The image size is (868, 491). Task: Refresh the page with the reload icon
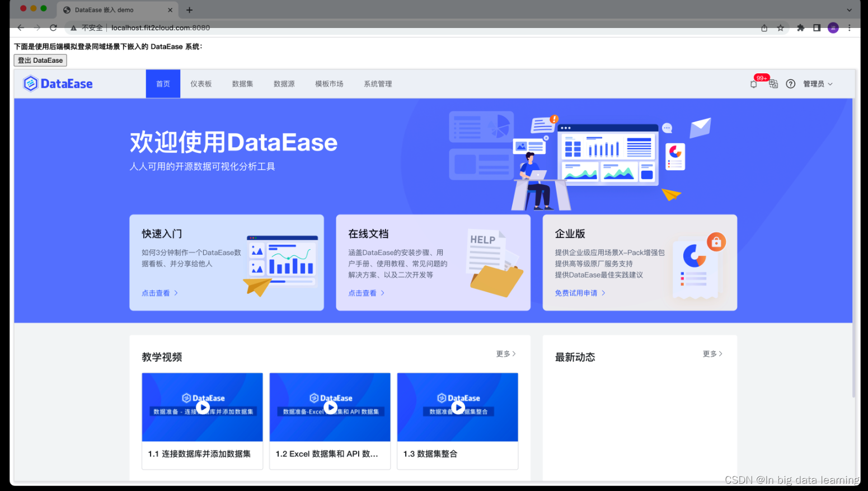coord(53,27)
